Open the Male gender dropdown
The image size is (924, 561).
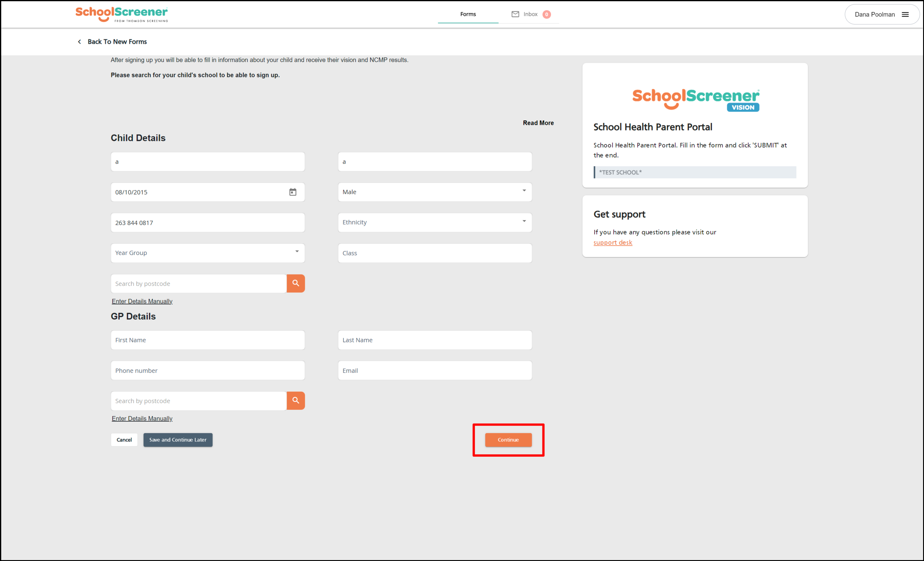coord(435,192)
